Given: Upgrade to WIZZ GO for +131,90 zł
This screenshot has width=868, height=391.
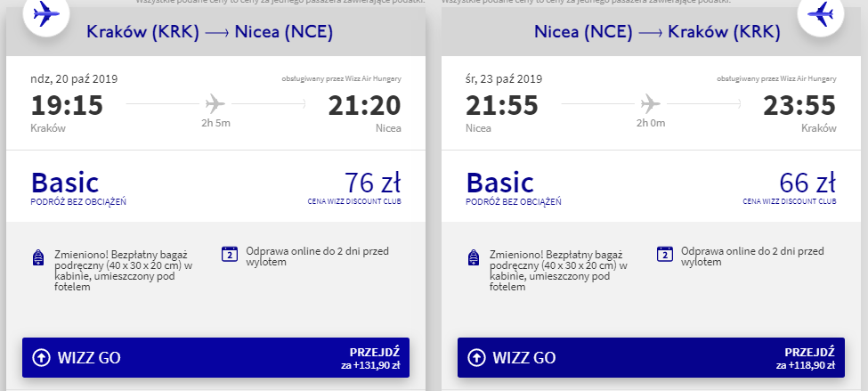Looking at the screenshot, I should (x=216, y=358).
